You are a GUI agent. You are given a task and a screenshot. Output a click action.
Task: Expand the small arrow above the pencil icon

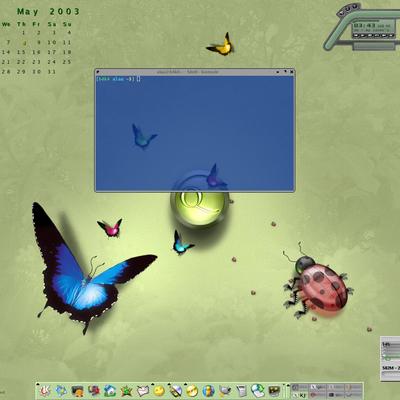tap(170, 384)
